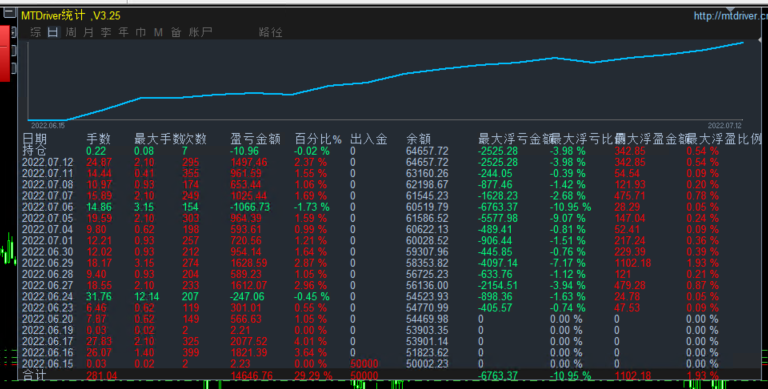Click the 日期 column header

click(x=34, y=139)
